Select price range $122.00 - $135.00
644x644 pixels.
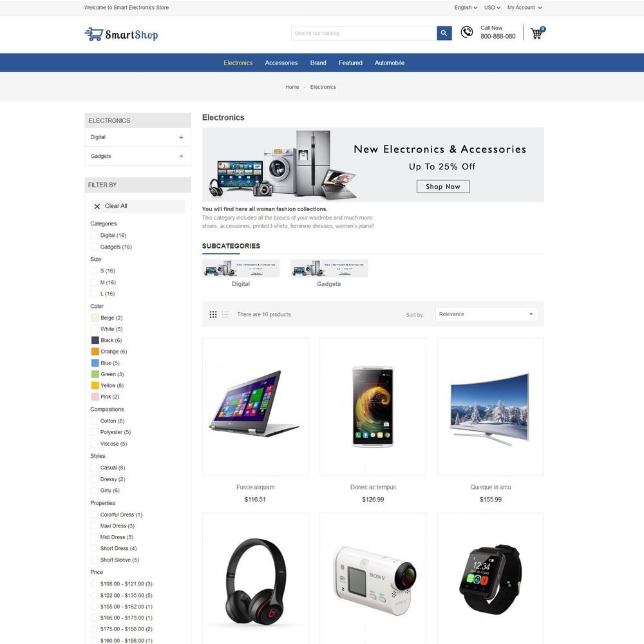tap(95, 595)
